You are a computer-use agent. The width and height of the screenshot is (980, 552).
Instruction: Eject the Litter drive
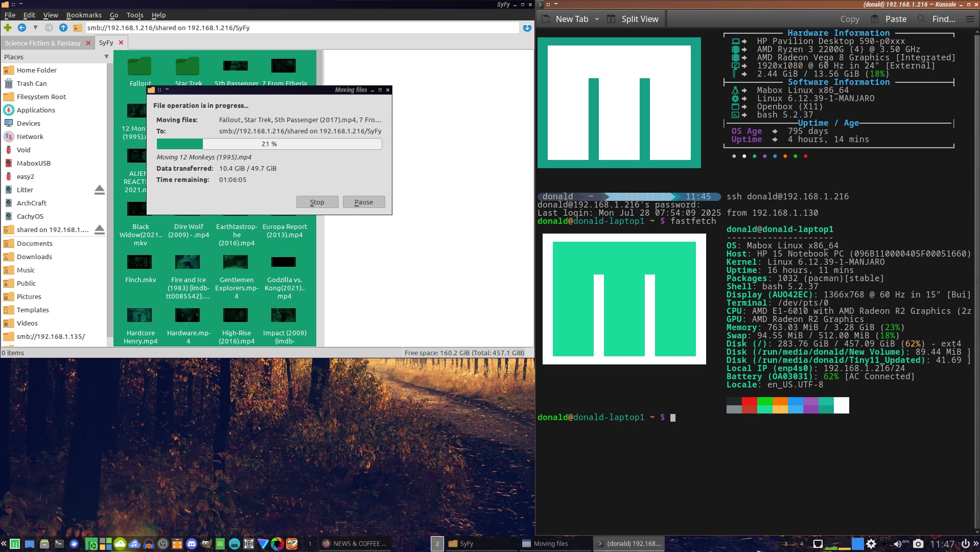pos(100,190)
